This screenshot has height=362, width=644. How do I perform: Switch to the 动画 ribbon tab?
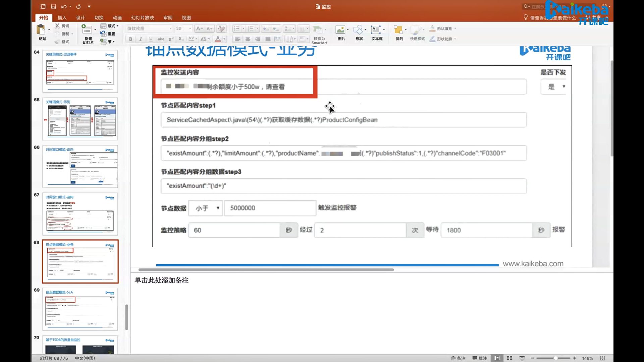[117, 17]
